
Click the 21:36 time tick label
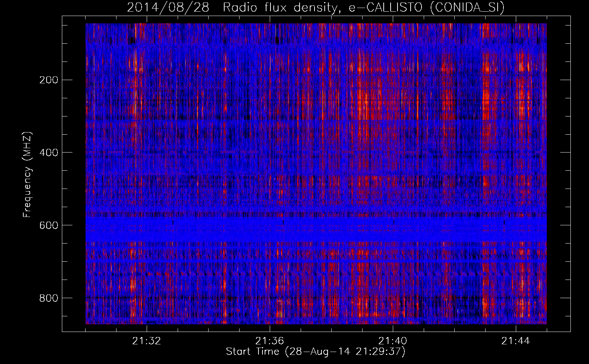click(270, 341)
